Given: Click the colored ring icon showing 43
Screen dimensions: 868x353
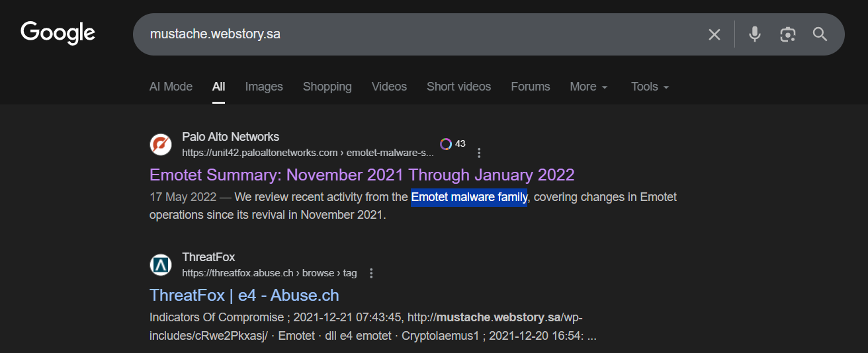Looking at the screenshot, I should (x=446, y=144).
